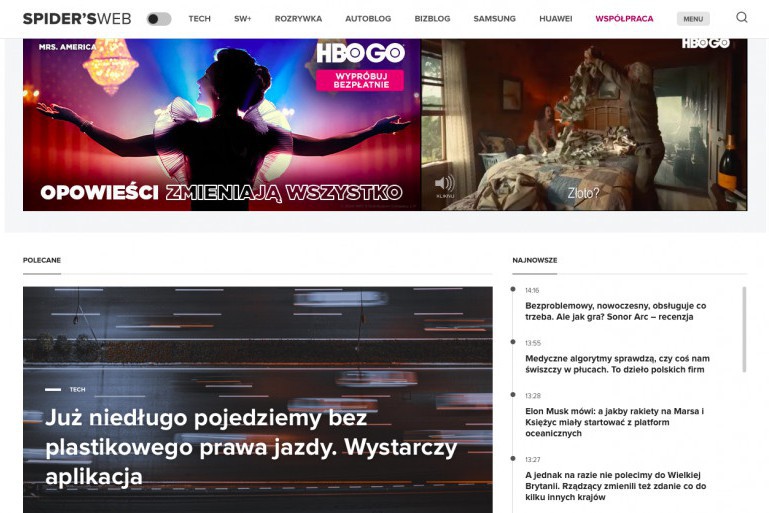Screen dimensions: 769x513
Task: Select the SAMSUNG nav item
Action: pyautogui.click(x=494, y=19)
